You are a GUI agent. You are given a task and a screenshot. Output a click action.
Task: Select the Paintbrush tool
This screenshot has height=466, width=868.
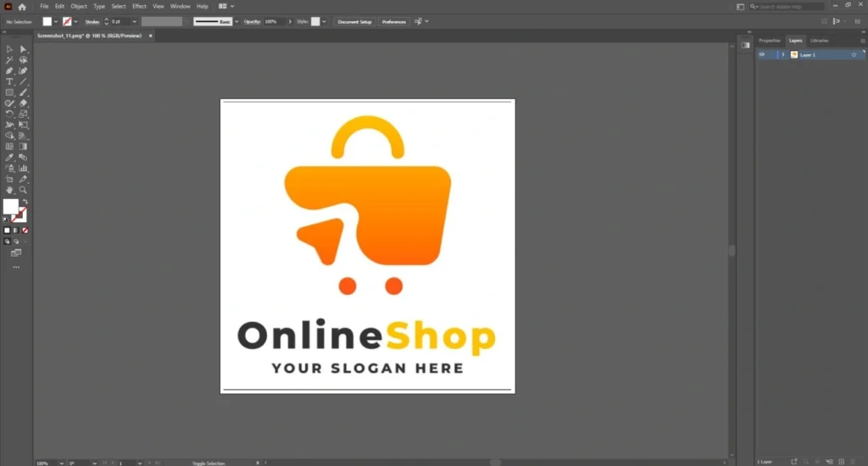click(23, 92)
